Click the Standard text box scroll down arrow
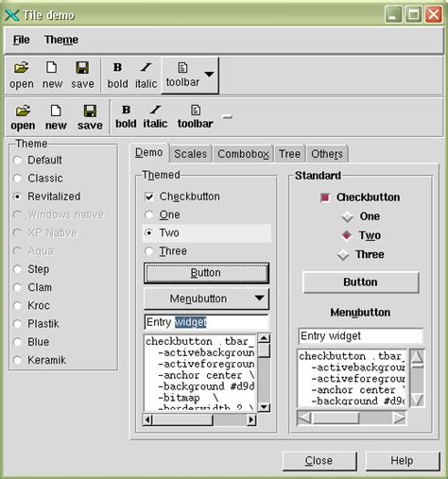The image size is (448, 479). tap(418, 400)
